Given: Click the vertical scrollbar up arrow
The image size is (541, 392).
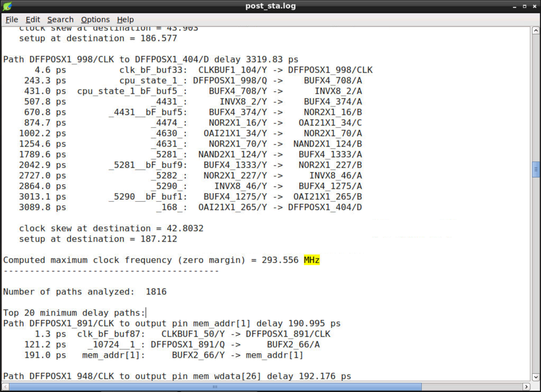Looking at the screenshot, I should (536, 30).
